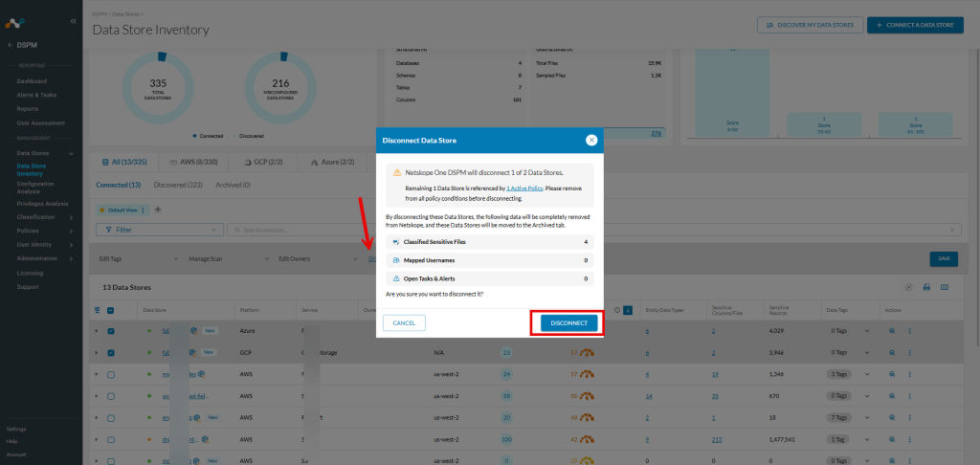Uncheck the Azure data store row
The height and width of the screenshot is (465, 980).
[111, 331]
